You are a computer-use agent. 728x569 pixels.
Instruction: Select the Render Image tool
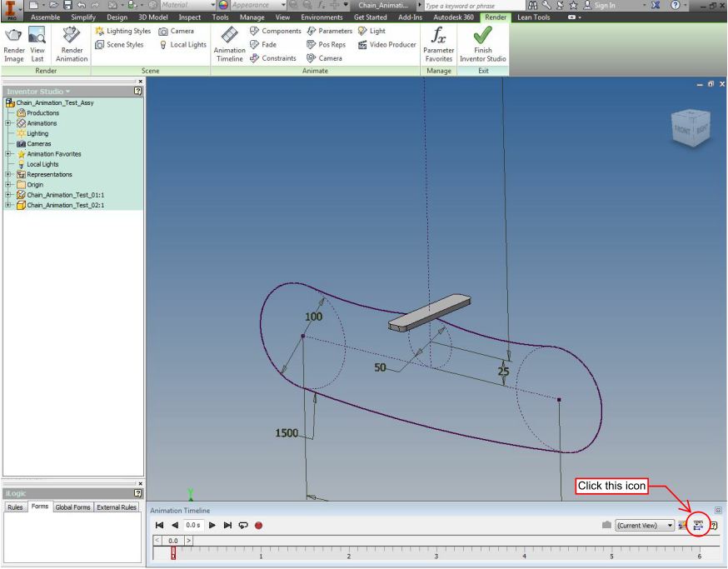click(13, 42)
